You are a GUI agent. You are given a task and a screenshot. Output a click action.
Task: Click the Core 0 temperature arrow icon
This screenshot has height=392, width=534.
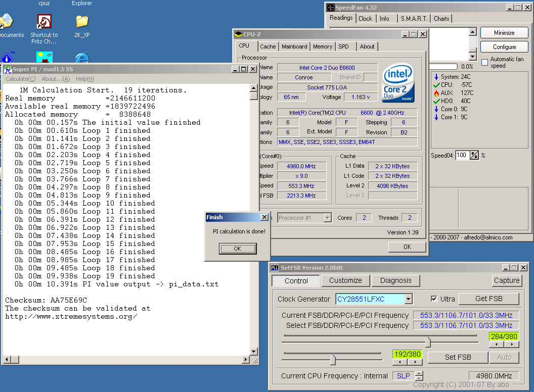click(x=436, y=109)
